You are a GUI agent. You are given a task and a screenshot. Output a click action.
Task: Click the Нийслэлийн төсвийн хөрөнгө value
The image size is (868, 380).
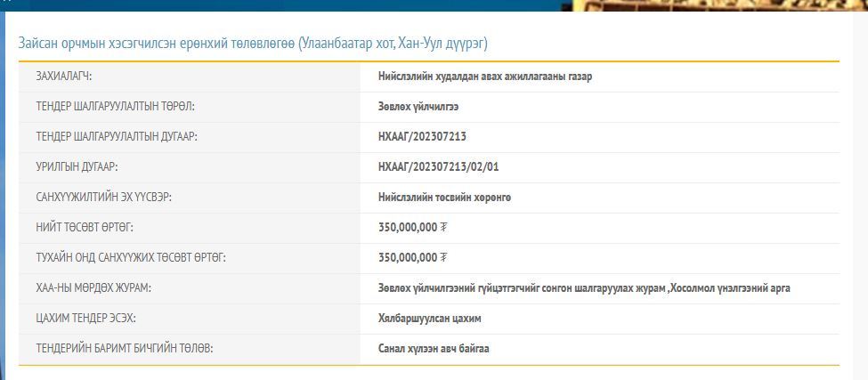(444, 198)
